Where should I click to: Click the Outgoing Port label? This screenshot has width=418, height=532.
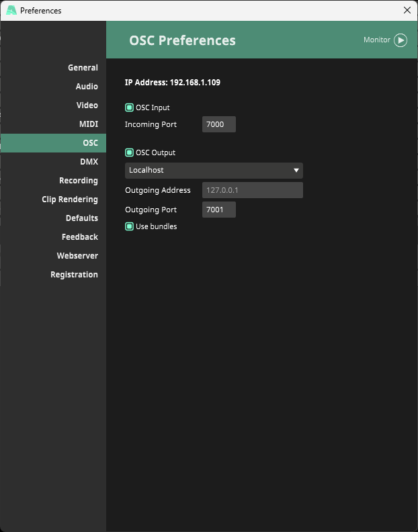[151, 210]
